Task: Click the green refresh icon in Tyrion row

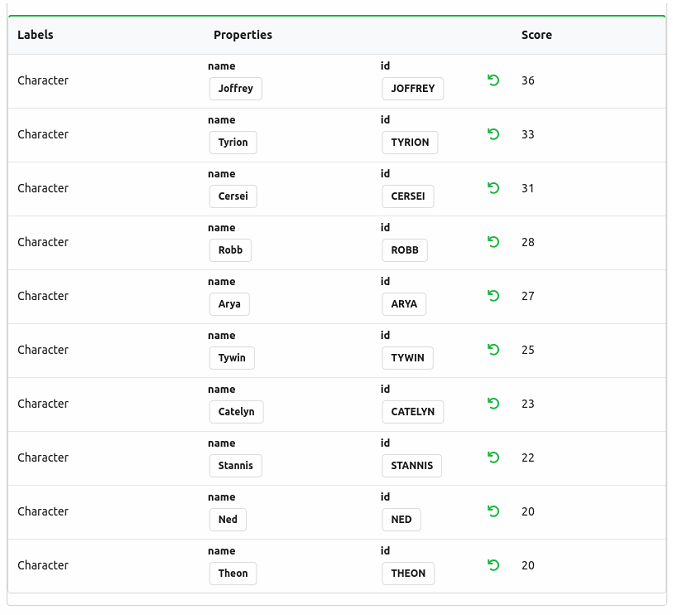Action: tap(493, 134)
